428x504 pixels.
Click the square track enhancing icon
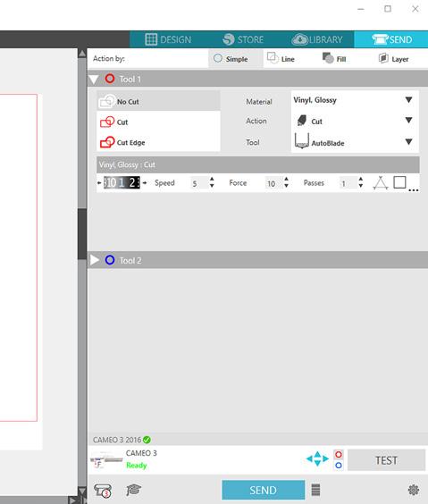pos(399,182)
